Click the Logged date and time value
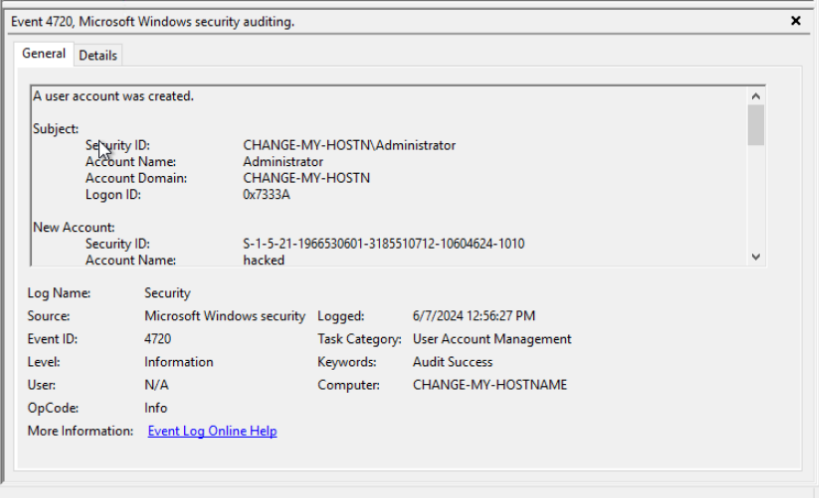 point(473,316)
